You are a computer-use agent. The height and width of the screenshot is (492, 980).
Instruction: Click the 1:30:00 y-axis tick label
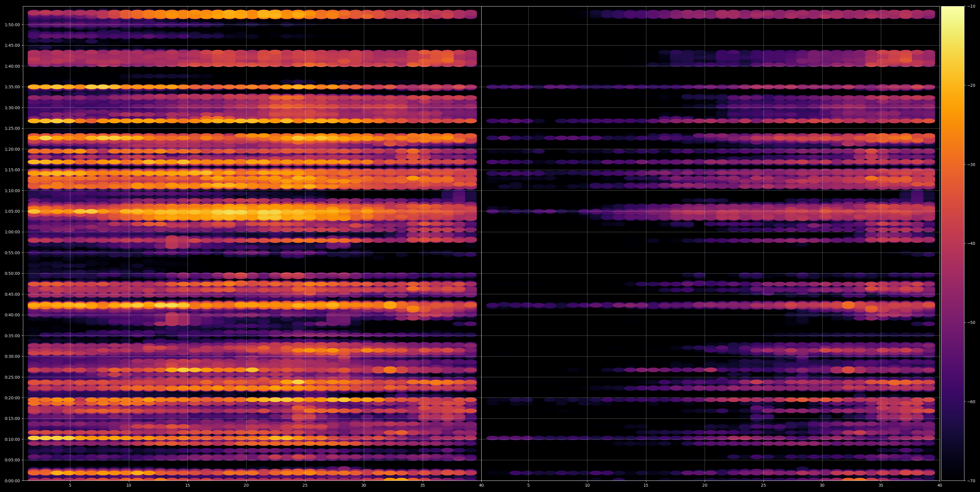12,107
